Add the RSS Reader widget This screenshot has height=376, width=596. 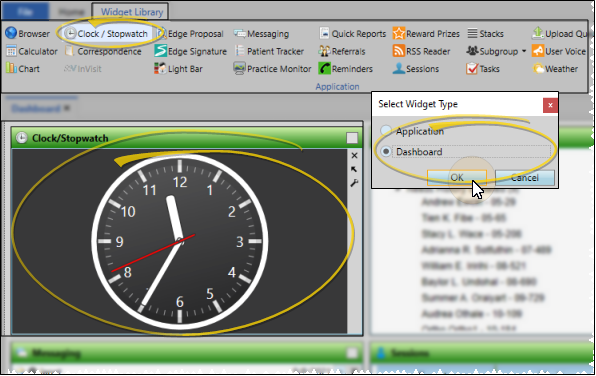point(422,51)
